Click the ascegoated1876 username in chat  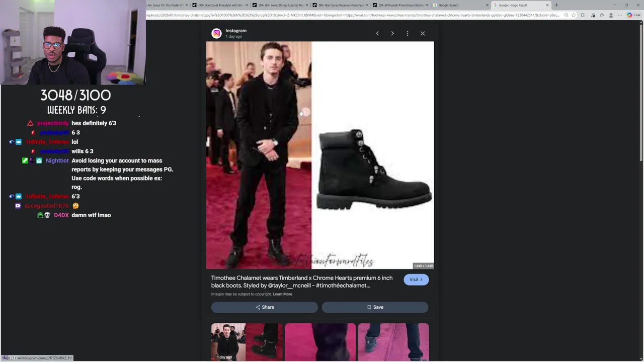tap(47, 206)
